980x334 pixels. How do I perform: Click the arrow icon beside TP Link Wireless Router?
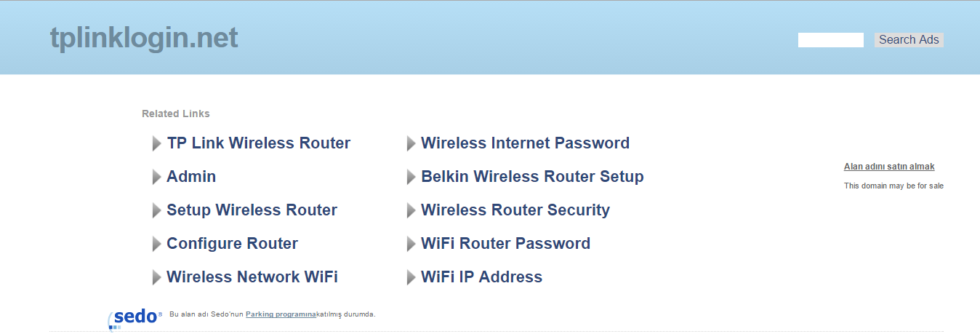click(156, 144)
